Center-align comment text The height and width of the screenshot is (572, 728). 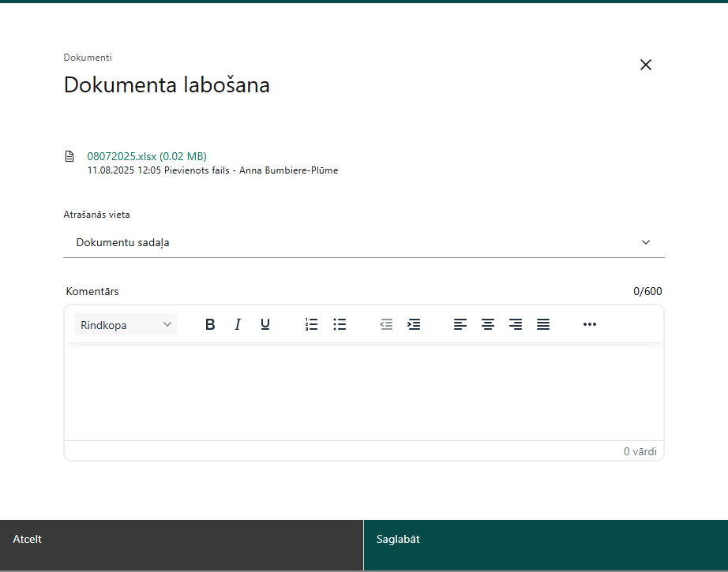point(488,324)
